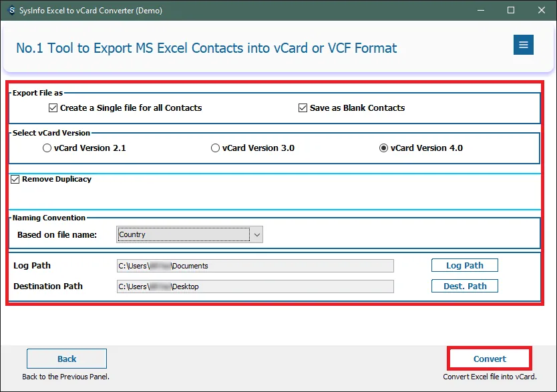Viewport: 557px width, 392px height.
Task: Open the hamburger menu icon
Action: 523,45
